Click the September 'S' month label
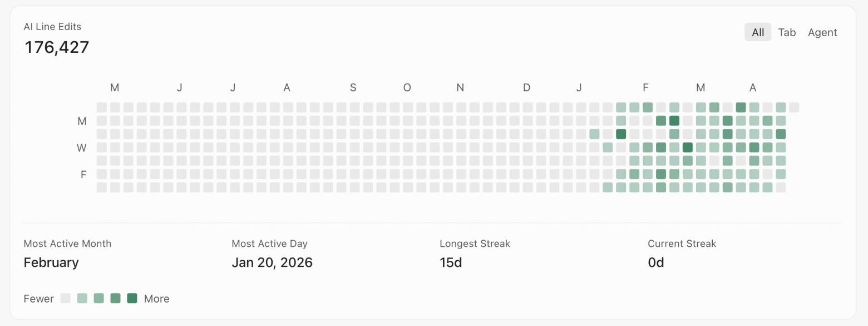 tap(353, 87)
